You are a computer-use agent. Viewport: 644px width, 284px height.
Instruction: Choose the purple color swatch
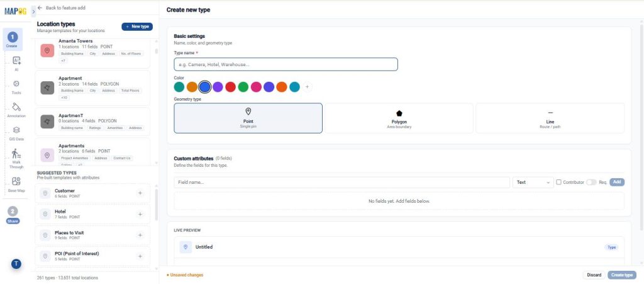[x=218, y=87]
